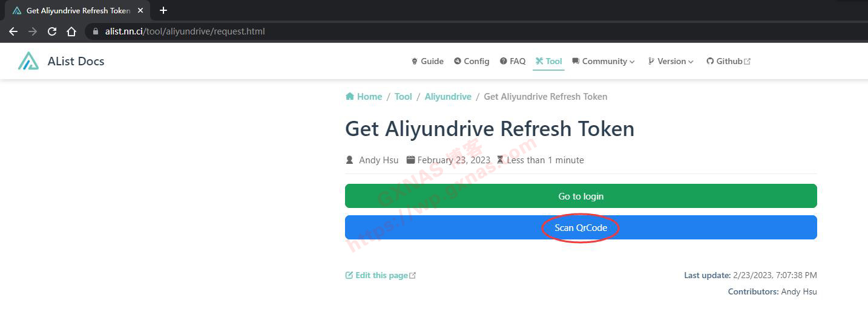Open a new browser tab

(x=163, y=10)
